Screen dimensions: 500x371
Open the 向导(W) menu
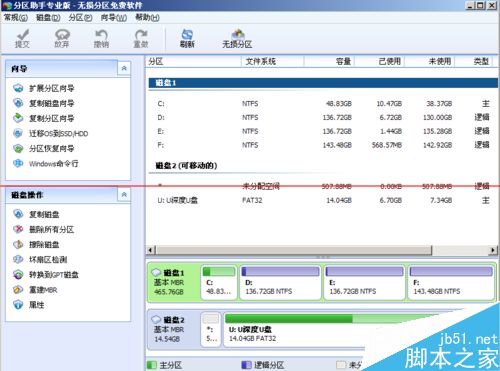click(114, 17)
